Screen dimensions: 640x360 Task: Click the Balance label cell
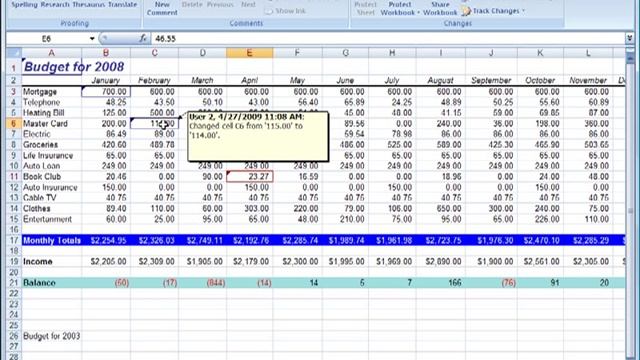point(51,282)
